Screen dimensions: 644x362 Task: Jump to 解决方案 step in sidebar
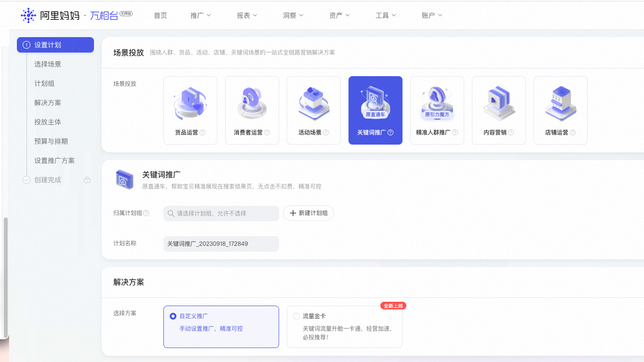(48, 103)
